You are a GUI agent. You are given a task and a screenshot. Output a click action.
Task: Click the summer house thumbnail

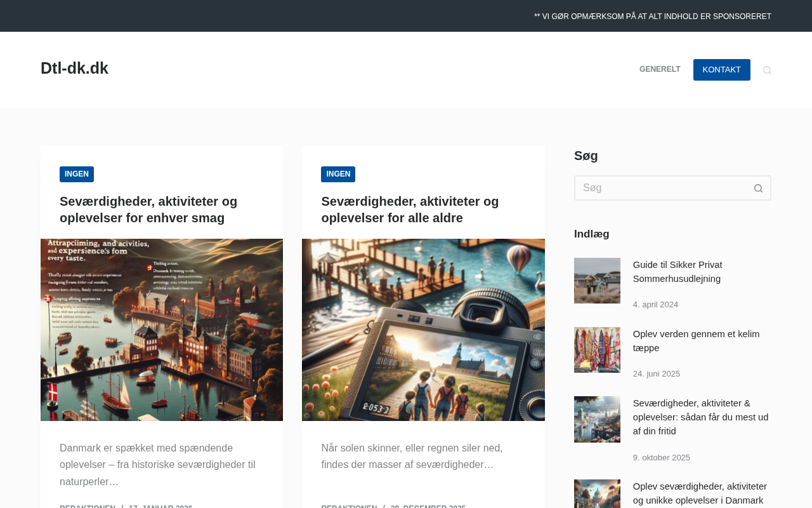[x=597, y=281]
